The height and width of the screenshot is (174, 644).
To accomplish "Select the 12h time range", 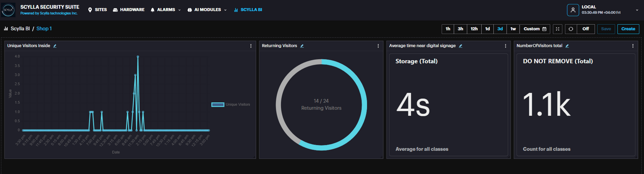I will click(x=474, y=29).
